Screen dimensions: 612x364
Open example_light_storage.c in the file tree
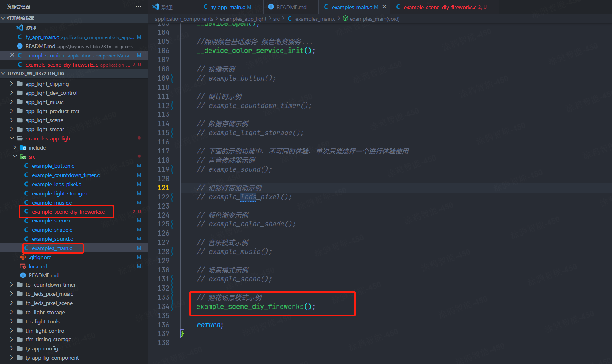(60, 193)
